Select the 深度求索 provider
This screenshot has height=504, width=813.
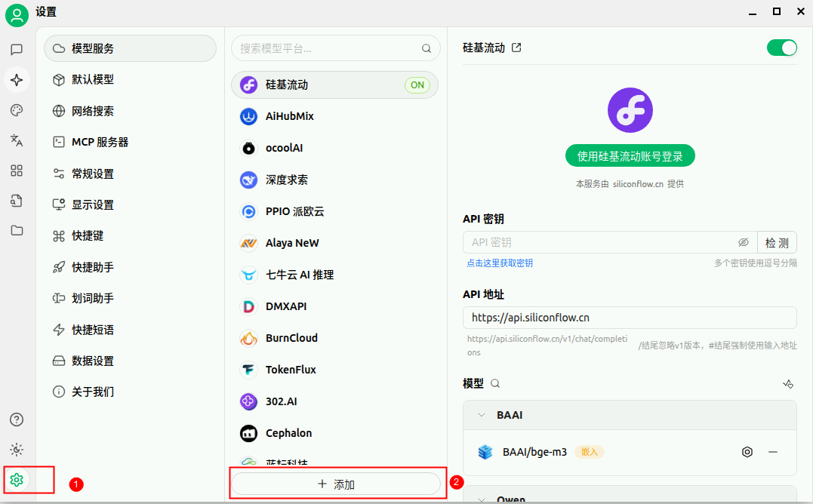pyautogui.click(x=335, y=180)
